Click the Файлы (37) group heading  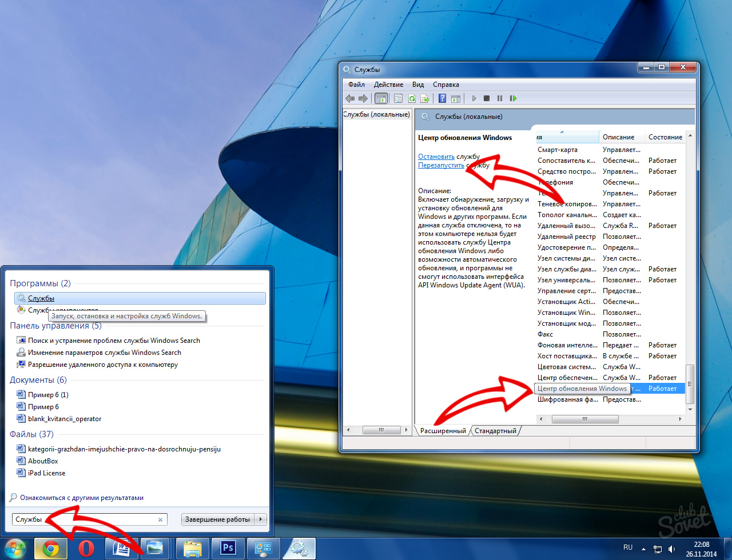pos(31,434)
